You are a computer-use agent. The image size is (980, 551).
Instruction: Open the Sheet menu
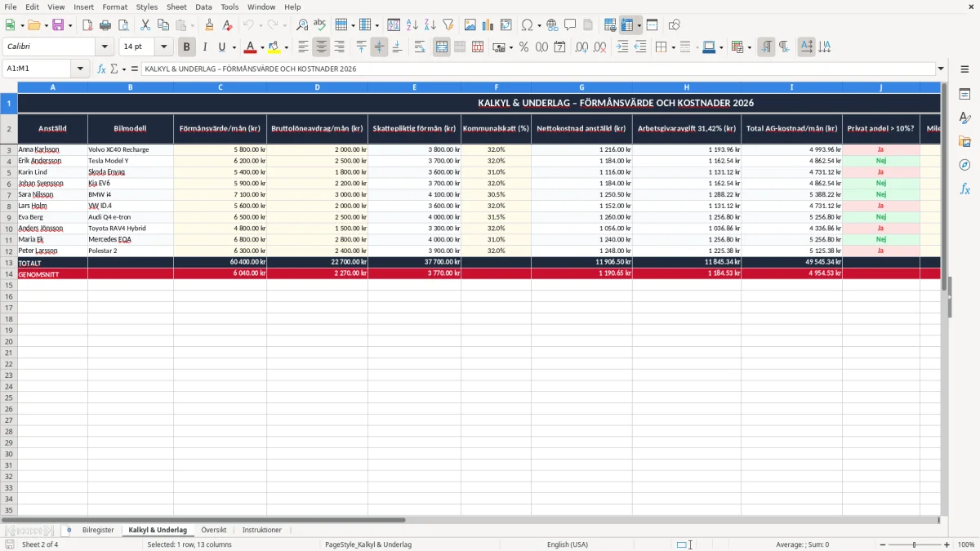coord(176,7)
